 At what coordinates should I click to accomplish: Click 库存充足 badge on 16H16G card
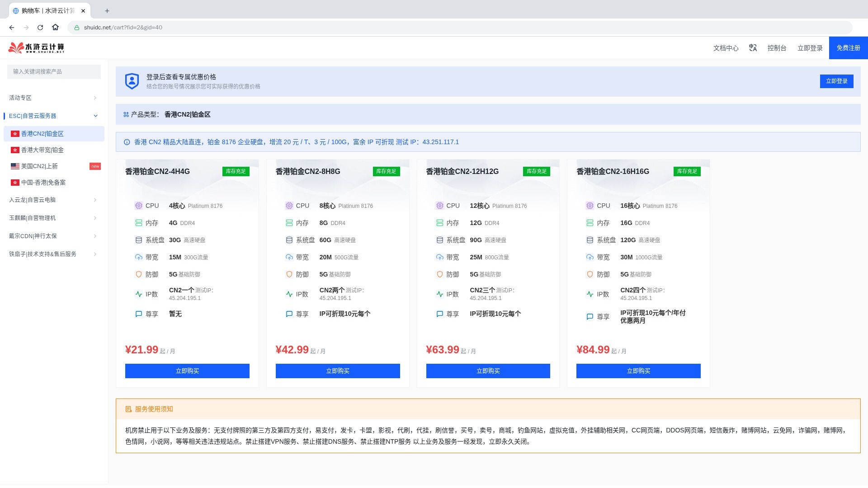687,172
